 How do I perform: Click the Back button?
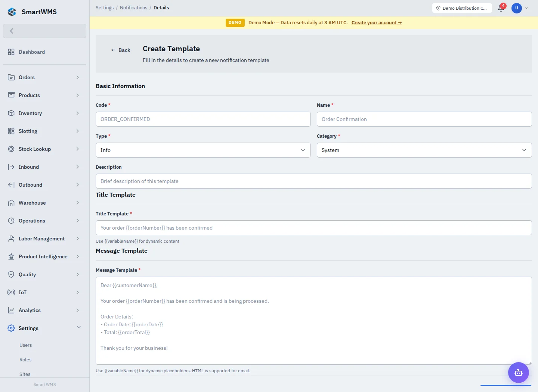pyautogui.click(x=120, y=50)
